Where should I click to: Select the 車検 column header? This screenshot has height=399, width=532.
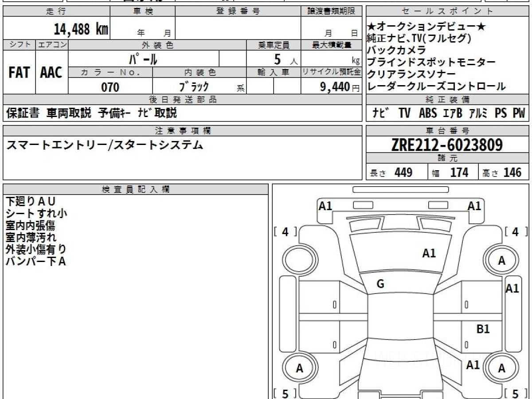143,12
